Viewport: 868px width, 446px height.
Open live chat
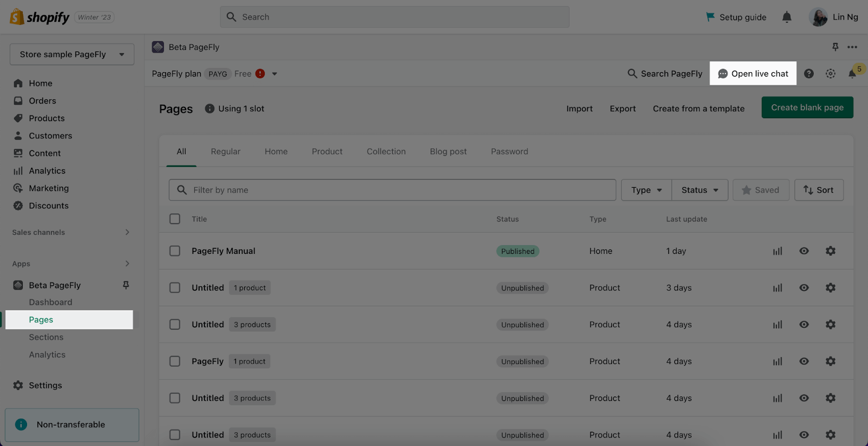tap(753, 74)
